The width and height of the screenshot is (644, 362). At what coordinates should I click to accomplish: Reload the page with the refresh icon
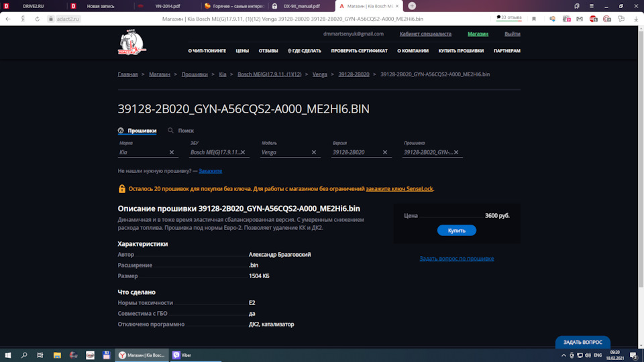[x=37, y=19]
